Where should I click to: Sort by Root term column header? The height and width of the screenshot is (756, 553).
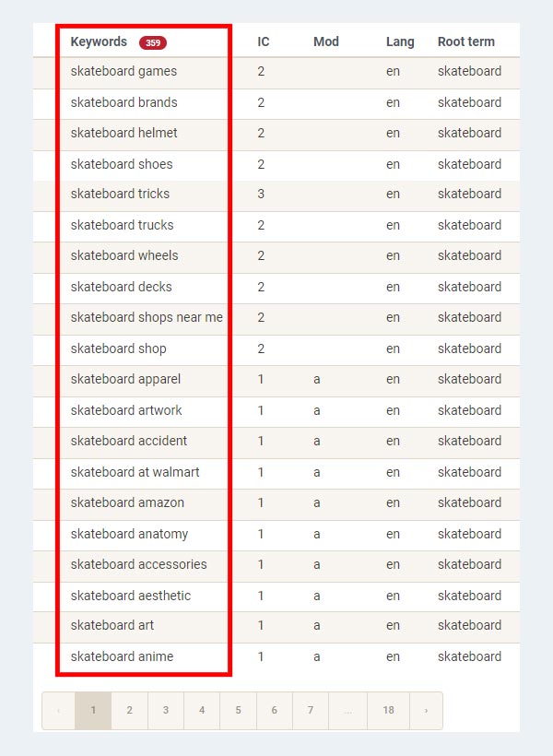point(465,42)
